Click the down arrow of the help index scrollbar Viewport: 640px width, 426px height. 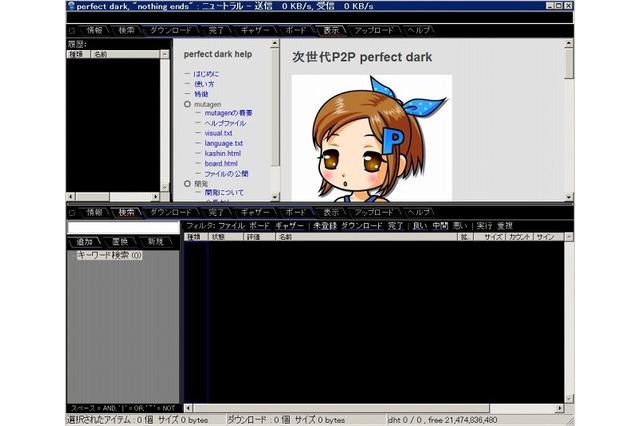pyautogui.click(x=275, y=197)
